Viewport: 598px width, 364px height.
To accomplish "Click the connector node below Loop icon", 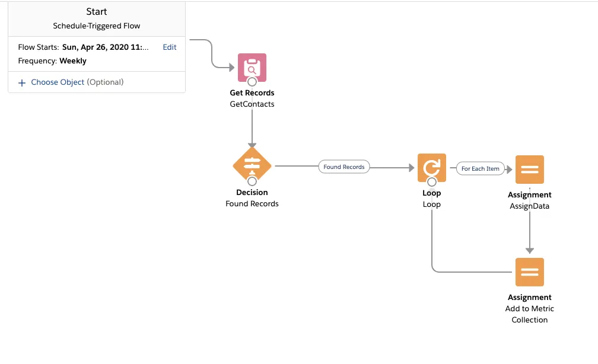I will (431, 182).
